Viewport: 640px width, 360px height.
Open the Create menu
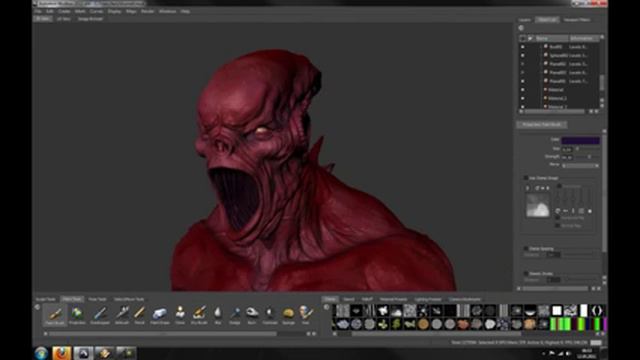64,11
